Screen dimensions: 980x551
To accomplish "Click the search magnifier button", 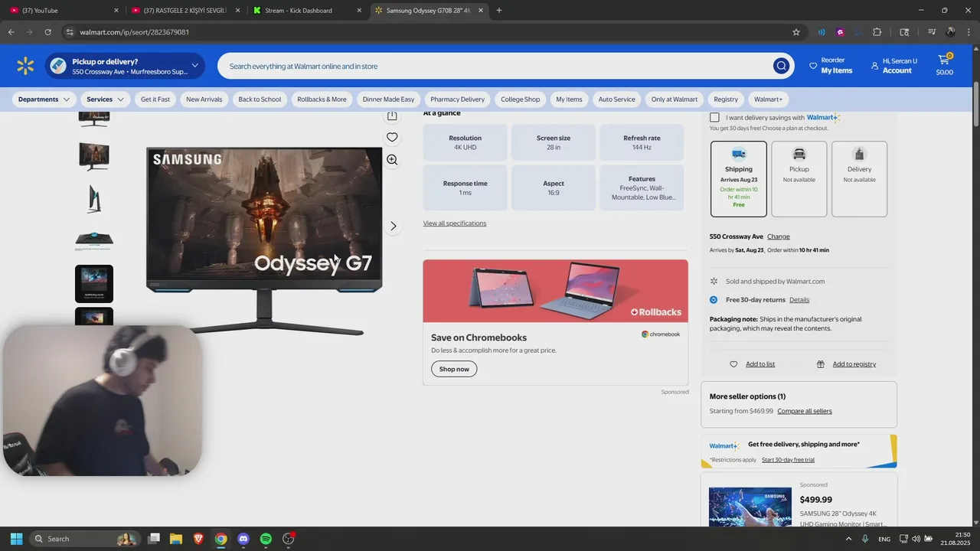I will [x=781, y=66].
